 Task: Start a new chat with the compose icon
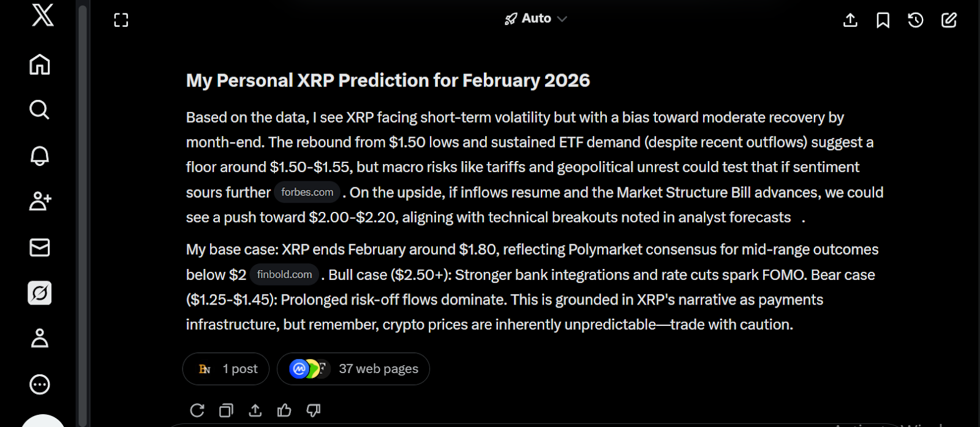(948, 20)
